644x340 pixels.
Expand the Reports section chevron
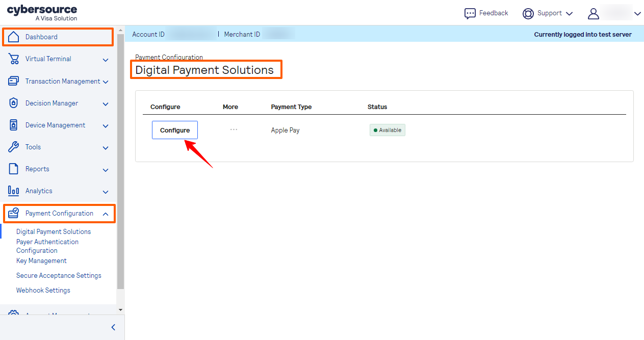click(106, 170)
